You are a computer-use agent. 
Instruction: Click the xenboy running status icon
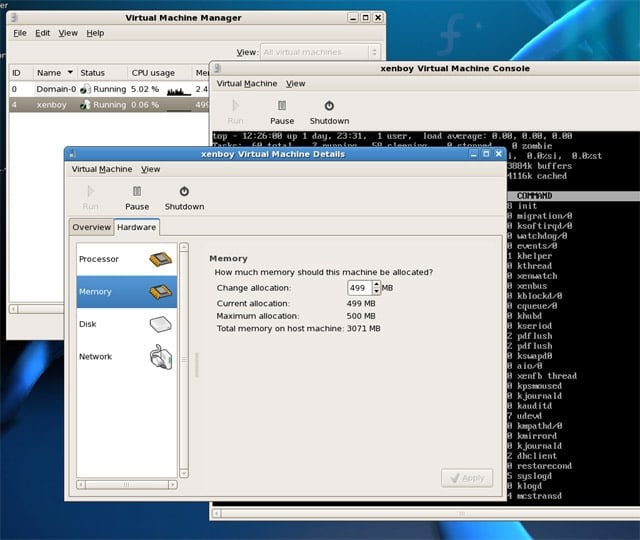pyautogui.click(x=85, y=105)
